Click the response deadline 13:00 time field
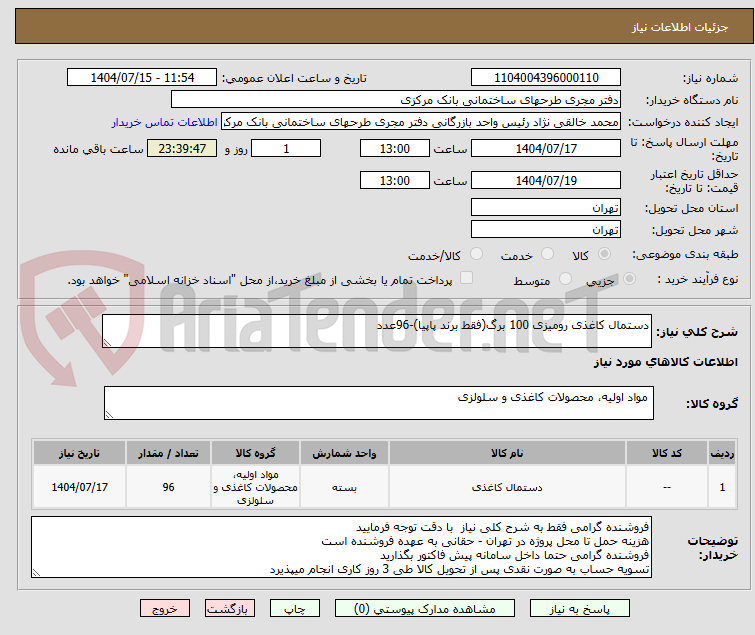Image resolution: width=755 pixels, height=635 pixels. 394,148
